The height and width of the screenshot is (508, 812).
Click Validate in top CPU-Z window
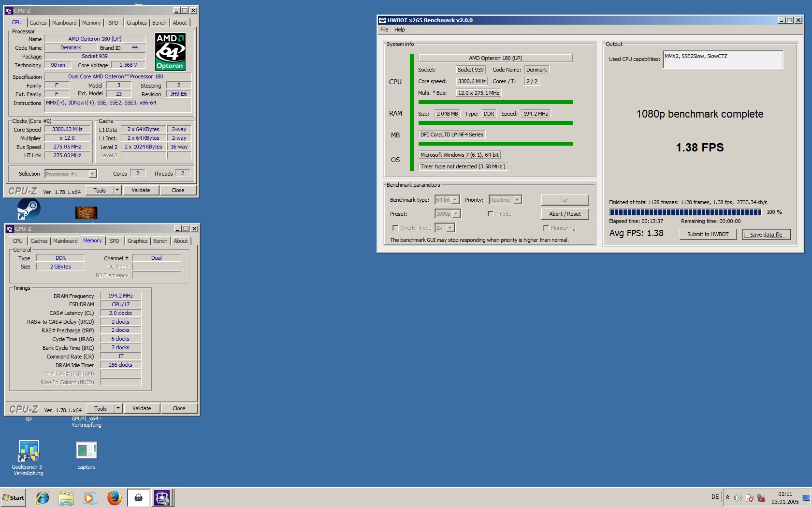141,190
